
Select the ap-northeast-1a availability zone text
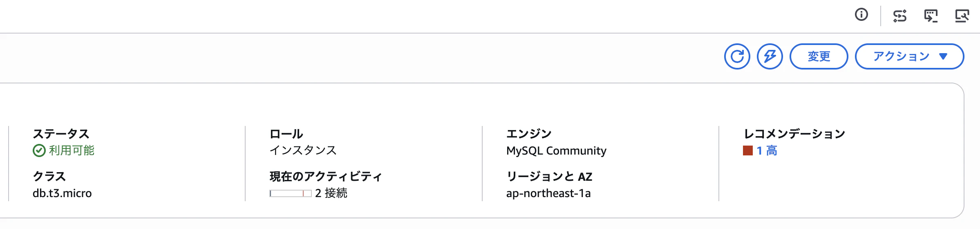click(548, 193)
